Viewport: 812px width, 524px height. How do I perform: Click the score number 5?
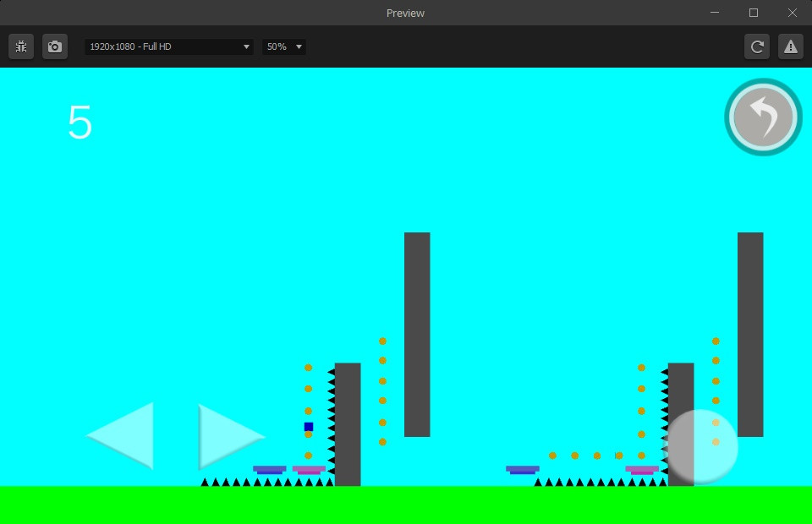point(80,122)
